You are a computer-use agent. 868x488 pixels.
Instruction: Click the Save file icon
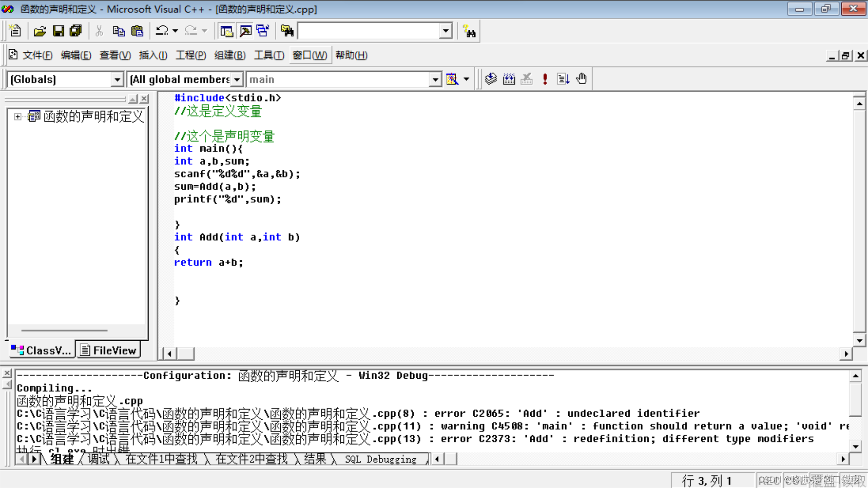tap(58, 31)
